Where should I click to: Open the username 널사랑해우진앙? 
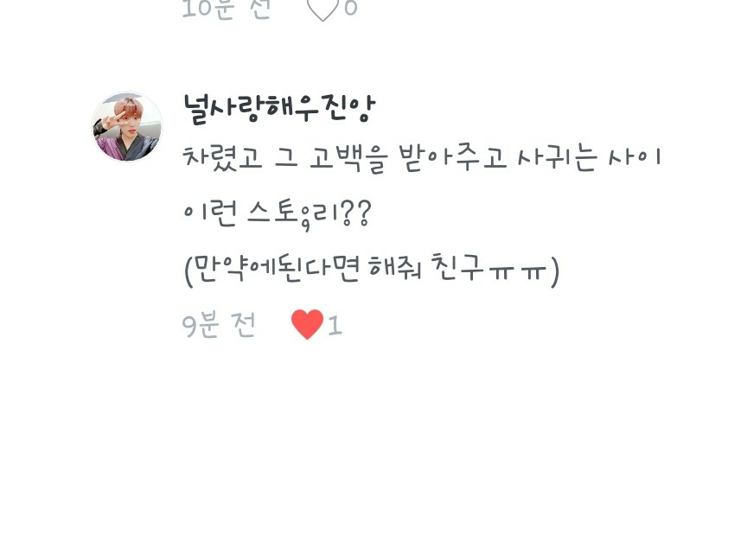[x=279, y=109]
